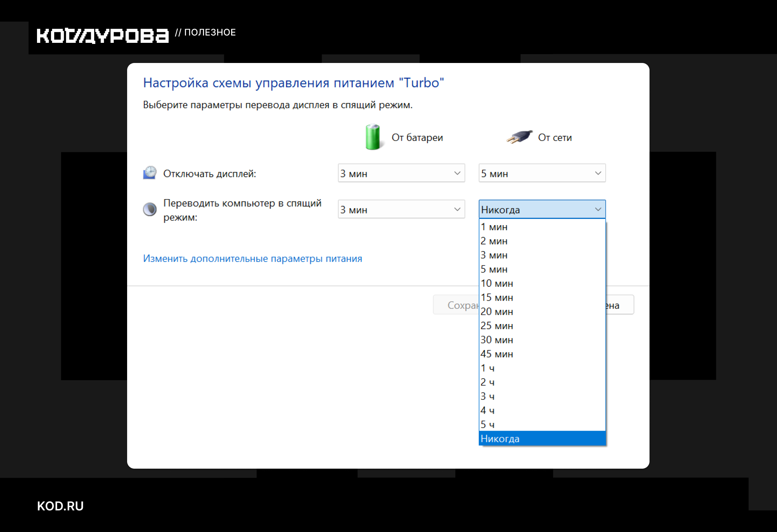Click the 'Отключать дисплей:' label
This screenshot has width=777, height=532.
tap(210, 174)
